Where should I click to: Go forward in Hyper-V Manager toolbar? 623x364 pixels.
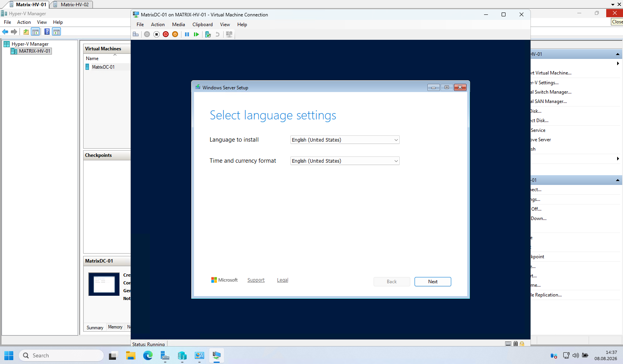[14, 32]
